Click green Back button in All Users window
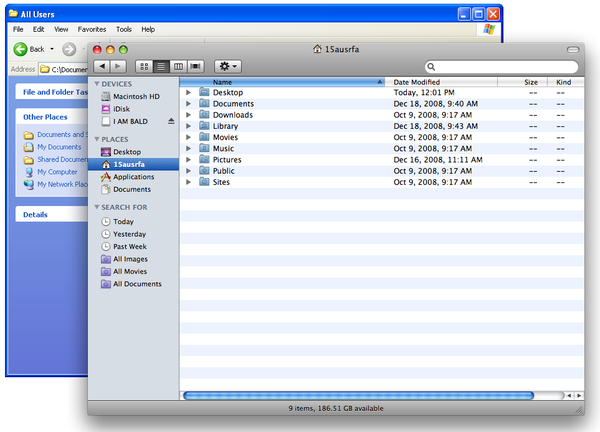 coord(29,49)
